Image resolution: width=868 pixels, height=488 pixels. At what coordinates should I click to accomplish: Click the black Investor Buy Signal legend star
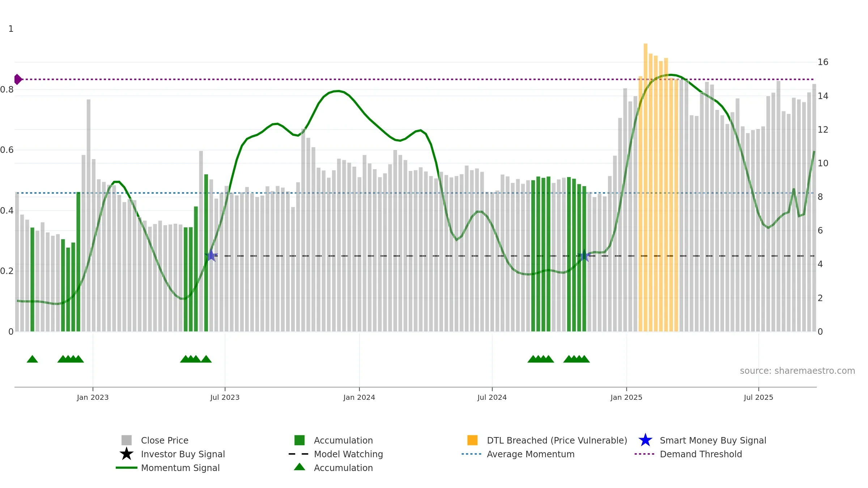(x=127, y=454)
